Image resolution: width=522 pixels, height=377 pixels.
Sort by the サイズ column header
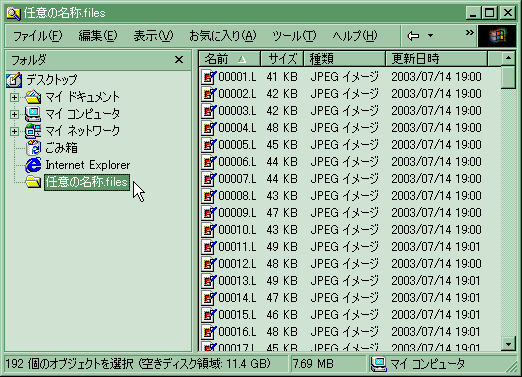pyautogui.click(x=282, y=59)
